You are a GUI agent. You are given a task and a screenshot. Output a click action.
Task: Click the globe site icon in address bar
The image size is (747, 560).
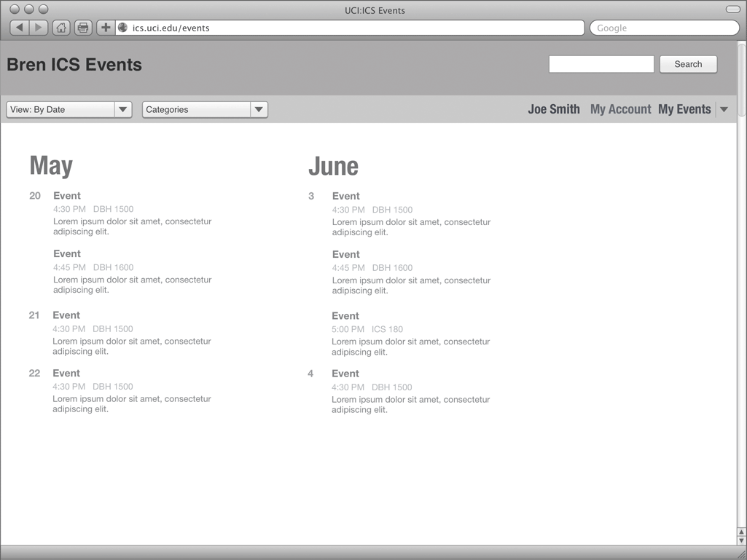tap(123, 28)
